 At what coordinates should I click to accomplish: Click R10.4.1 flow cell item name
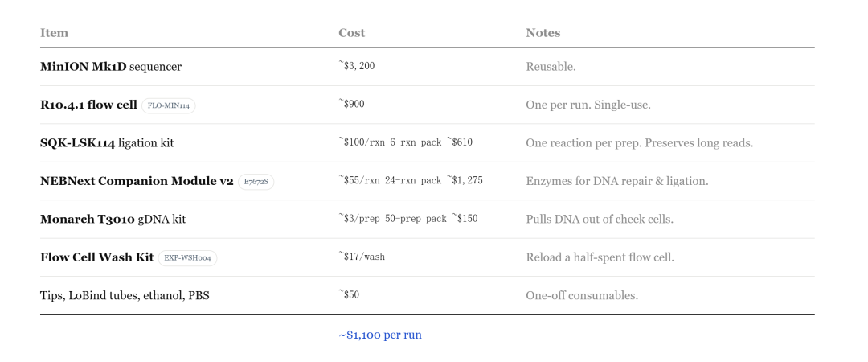(88, 105)
